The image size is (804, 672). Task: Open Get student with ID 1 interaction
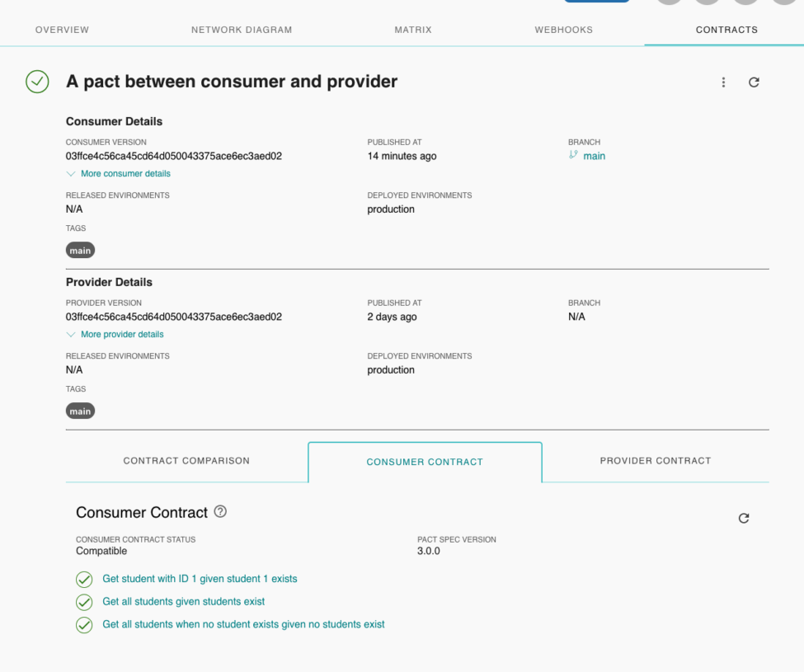click(x=200, y=579)
